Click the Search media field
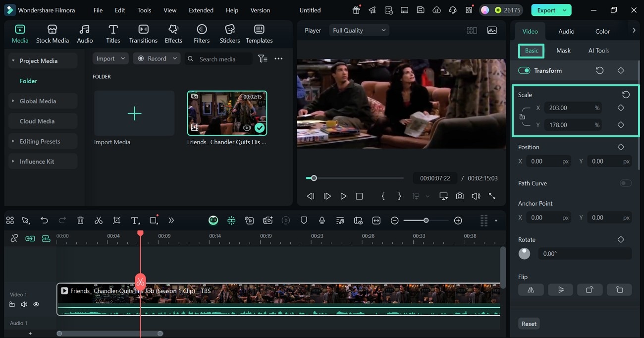644x338 pixels. [x=218, y=59]
